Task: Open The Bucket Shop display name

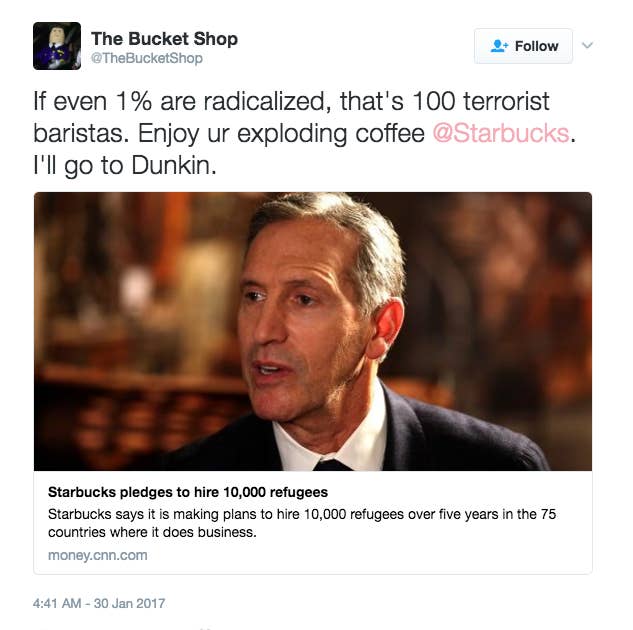Action: (164, 39)
